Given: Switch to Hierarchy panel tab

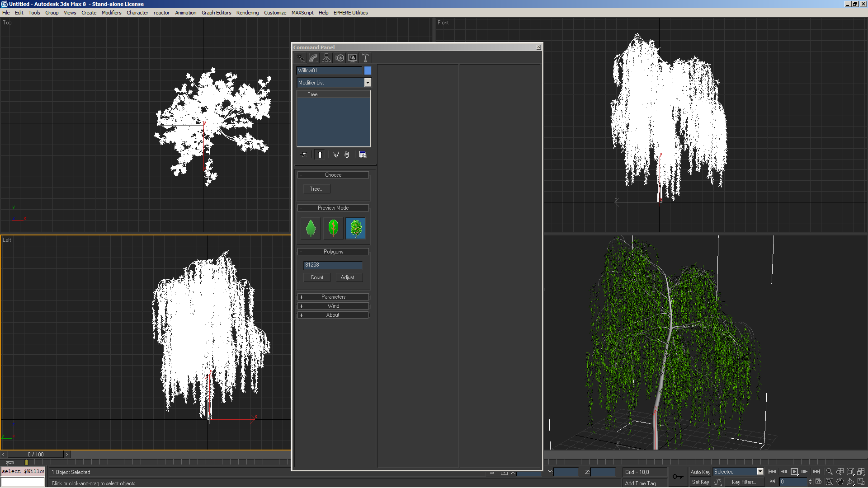Looking at the screenshot, I should [326, 58].
